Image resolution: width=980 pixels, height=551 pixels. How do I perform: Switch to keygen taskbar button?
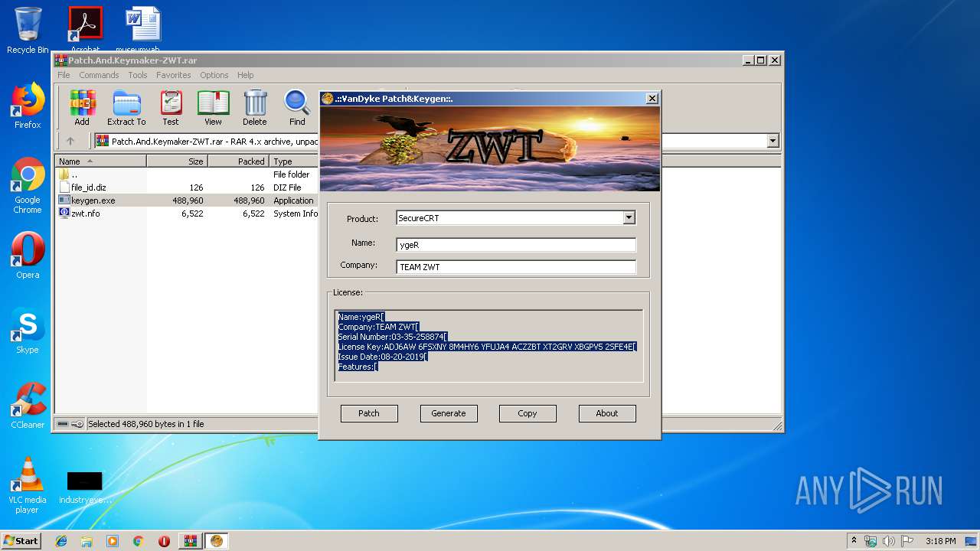217,541
